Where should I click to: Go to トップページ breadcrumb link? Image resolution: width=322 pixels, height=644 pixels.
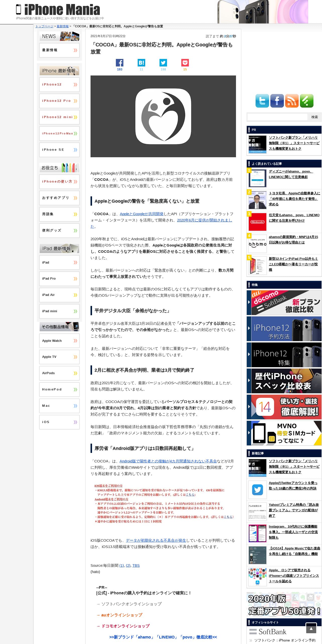point(44,26)
